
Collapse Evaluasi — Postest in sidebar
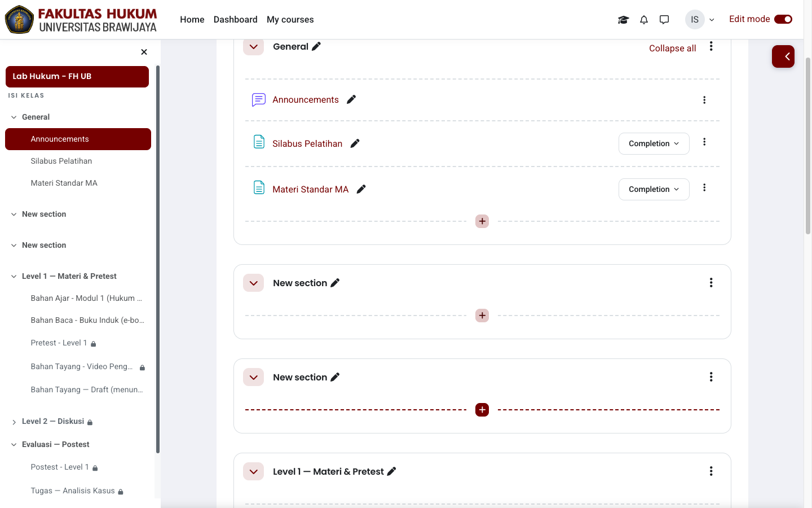[14, 445]
